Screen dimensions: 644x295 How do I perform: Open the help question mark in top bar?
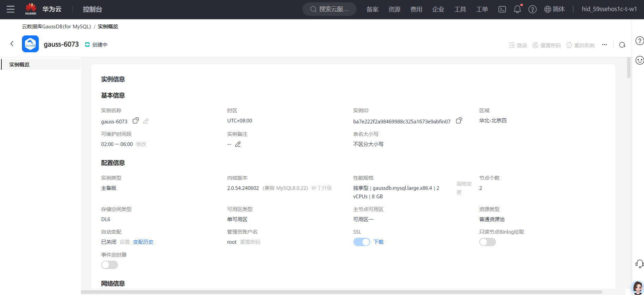(x=532, y=9)
